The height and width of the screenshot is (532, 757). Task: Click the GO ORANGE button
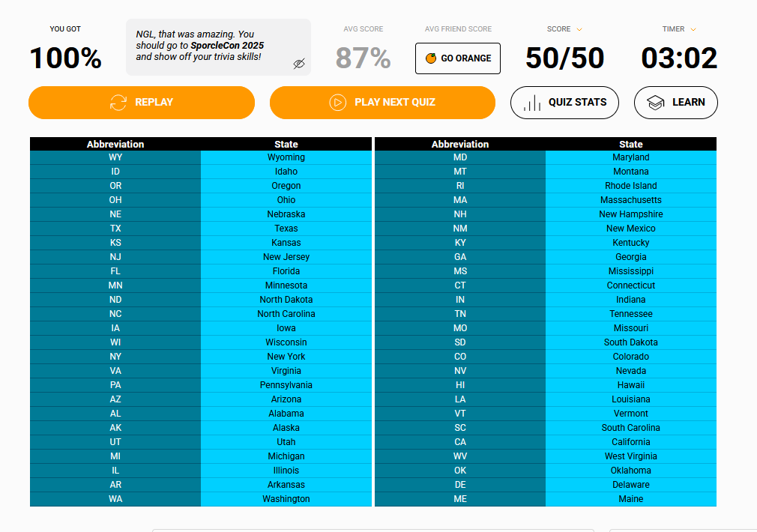(x=458, y=58)
